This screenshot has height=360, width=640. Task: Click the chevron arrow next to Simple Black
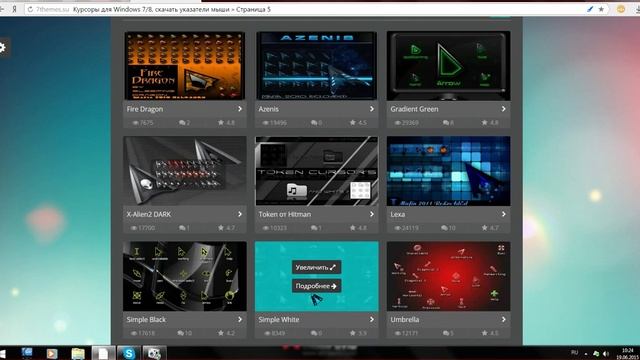(240, 320)
